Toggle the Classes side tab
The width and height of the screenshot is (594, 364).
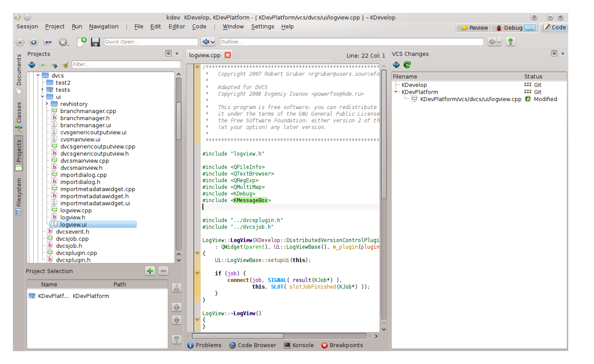(19, 117)
